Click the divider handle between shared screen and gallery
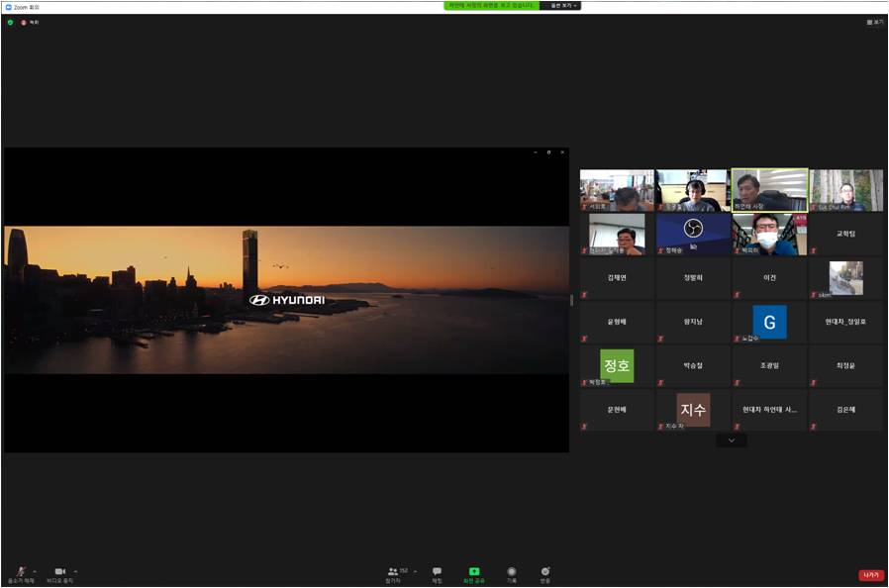Viewport: 889px width, 588px height. click(571, 300)
